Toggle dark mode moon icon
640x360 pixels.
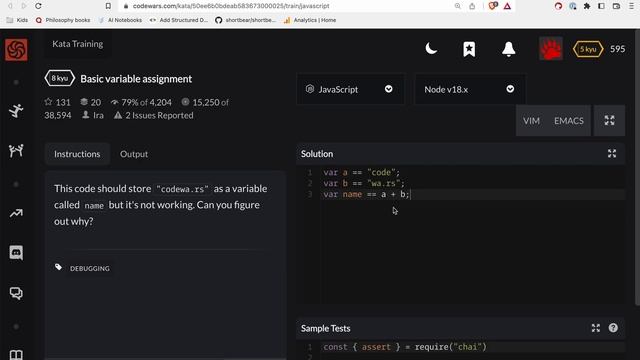[x=431, y=49]
